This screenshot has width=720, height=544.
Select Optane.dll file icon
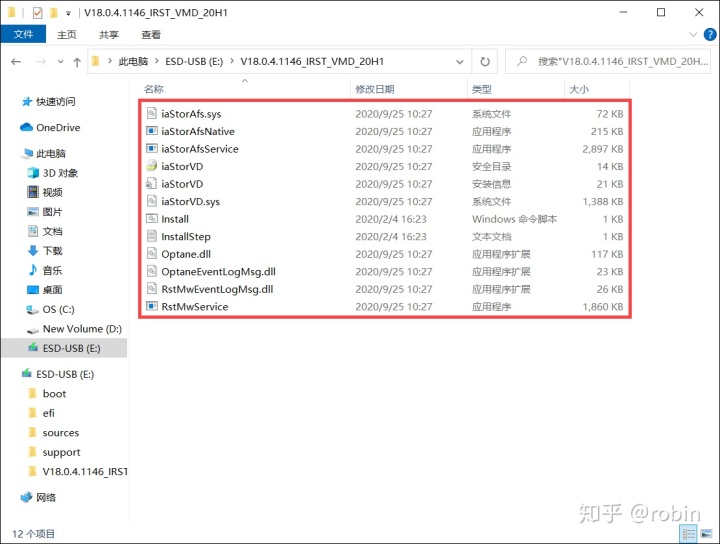tap(152, 253)
